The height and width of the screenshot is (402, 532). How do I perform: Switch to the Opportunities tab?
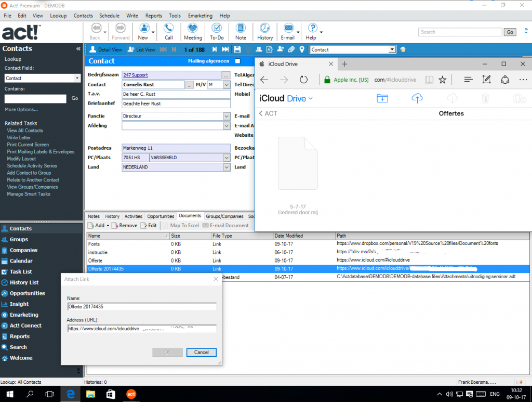[161, 216]
